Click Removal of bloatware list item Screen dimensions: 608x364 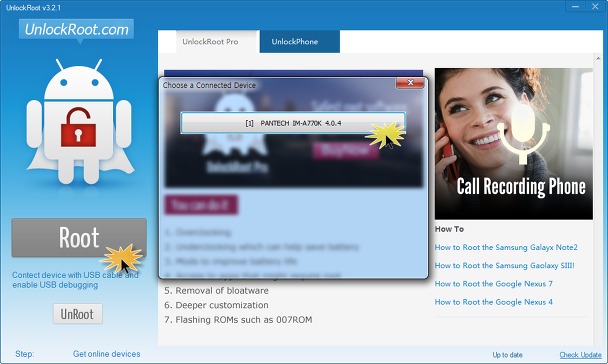coord(216,291)
